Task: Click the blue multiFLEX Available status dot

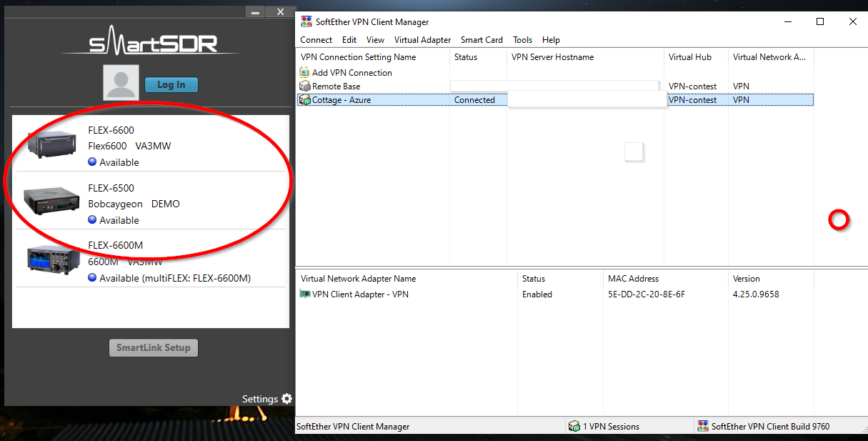Action: point(92,278)
